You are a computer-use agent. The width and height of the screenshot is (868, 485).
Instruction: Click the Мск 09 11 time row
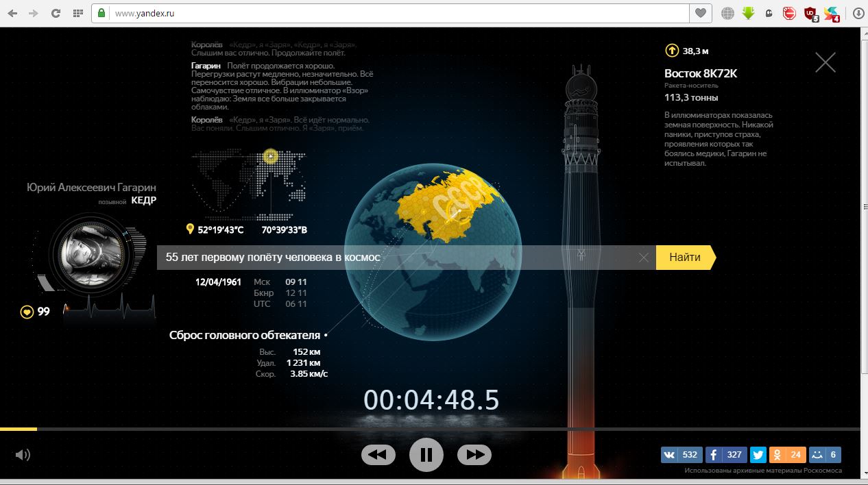280,282
